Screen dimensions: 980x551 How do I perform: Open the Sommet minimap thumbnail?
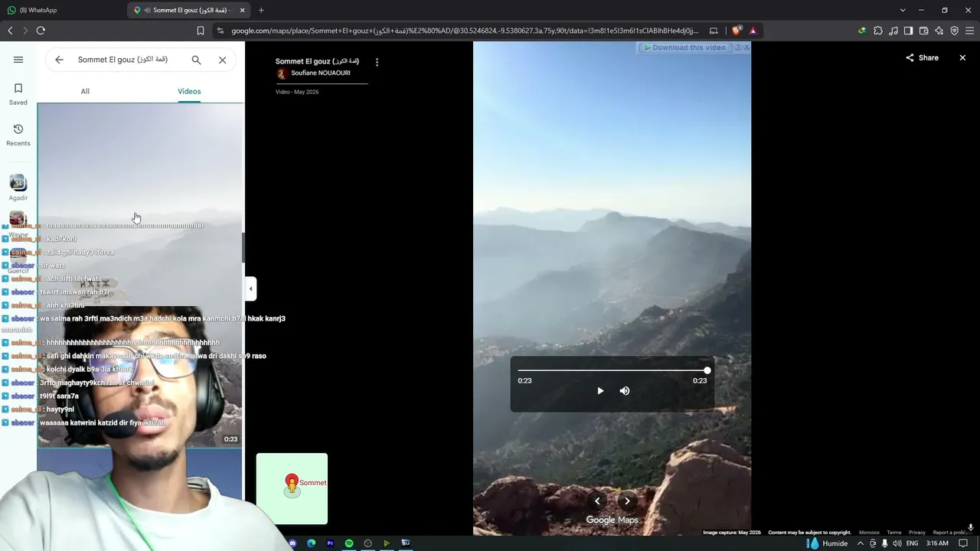click(292, 489)
